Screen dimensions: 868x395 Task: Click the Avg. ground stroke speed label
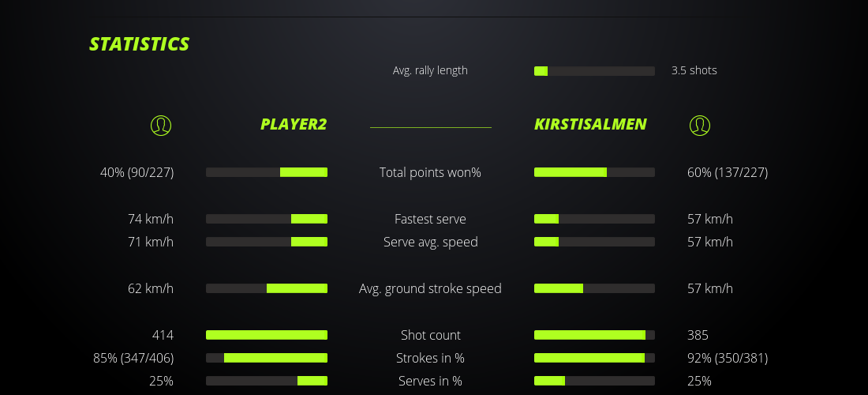click(x=430, y=288)
